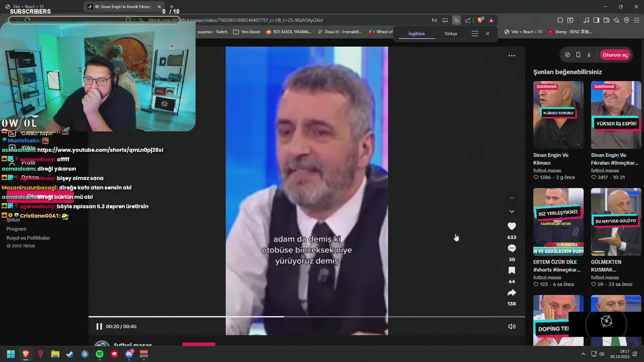Open Discord from the taskbar
The image size is (644, 362).
tap(129, 354)
